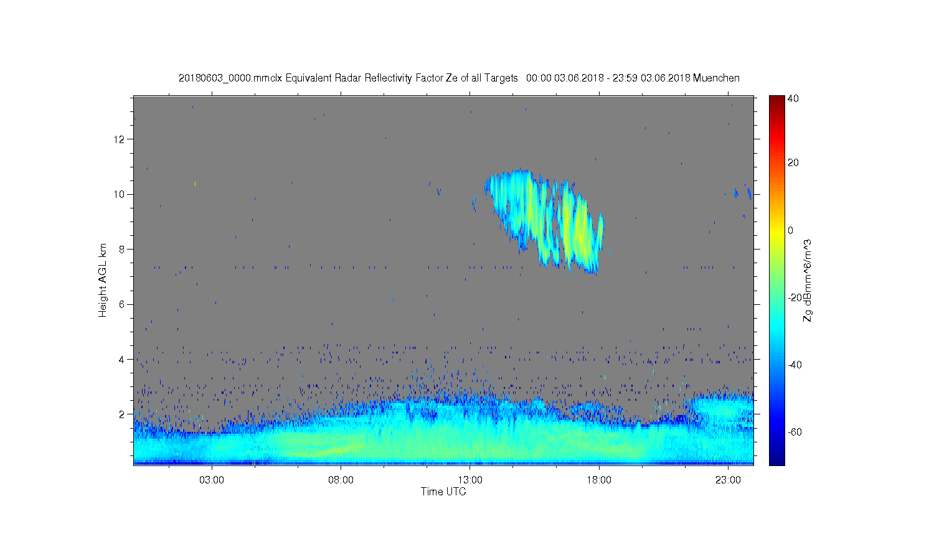The width and height of the screenshot is (934, 560).
Task: Click the colorbar tick label '-40'
Action: (795, 365)
